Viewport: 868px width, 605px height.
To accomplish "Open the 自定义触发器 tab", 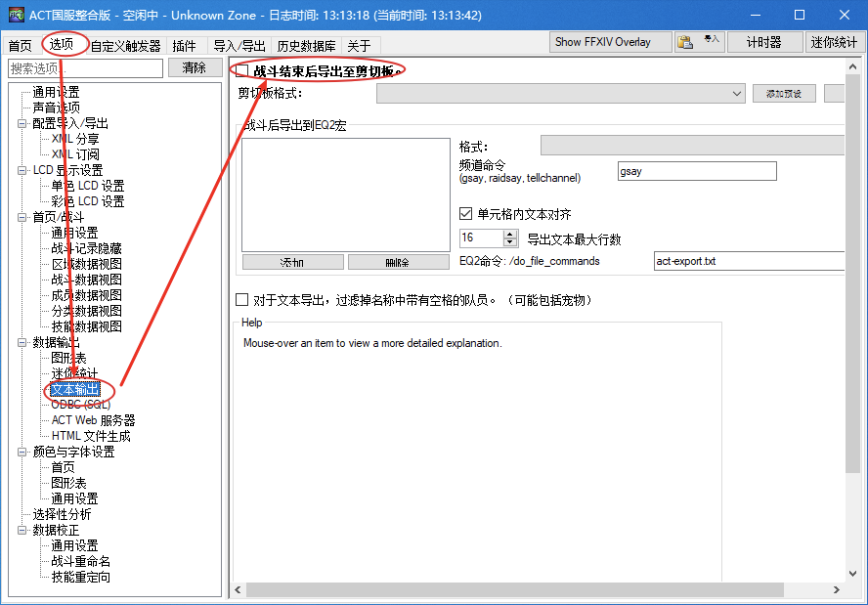I will 126,45.
